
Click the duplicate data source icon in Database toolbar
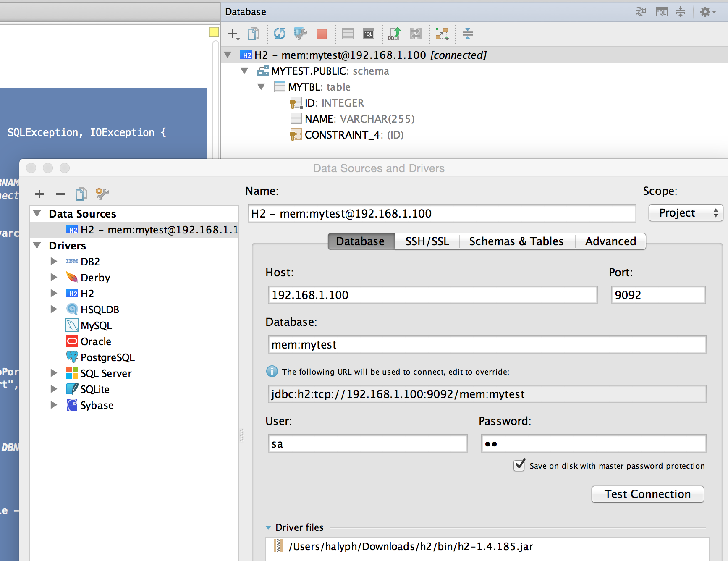point(254,34)
